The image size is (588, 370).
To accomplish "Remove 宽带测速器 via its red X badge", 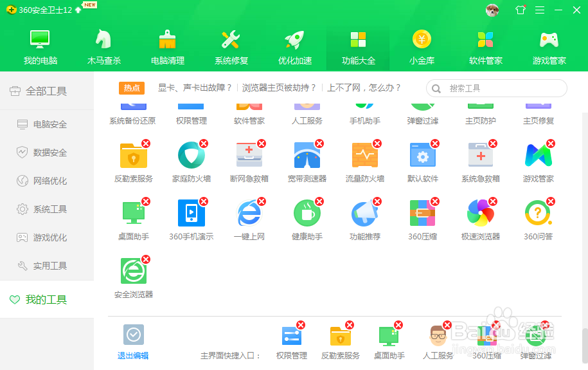I will click(319, 143).
